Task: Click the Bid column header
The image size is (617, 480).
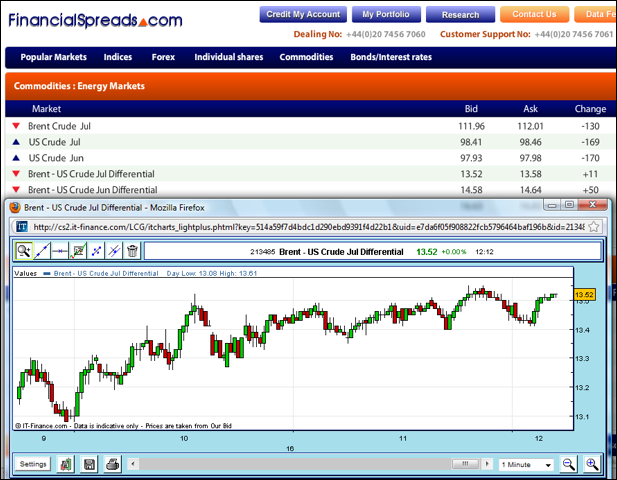Action: (x=471, y=109)
